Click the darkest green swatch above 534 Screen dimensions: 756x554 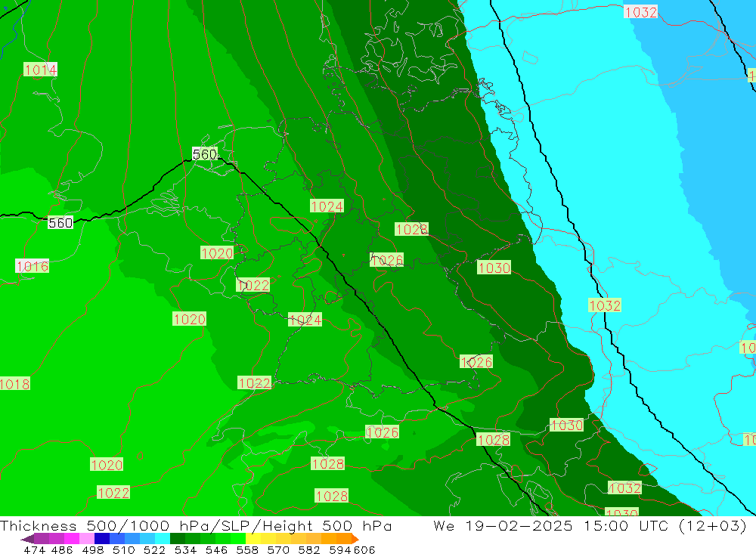point(178,539)
